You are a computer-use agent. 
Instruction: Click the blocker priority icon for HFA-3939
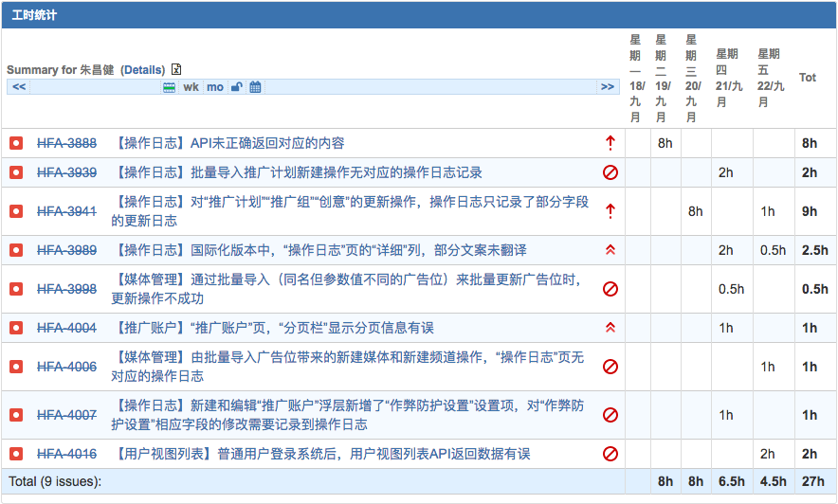(610, 172)
